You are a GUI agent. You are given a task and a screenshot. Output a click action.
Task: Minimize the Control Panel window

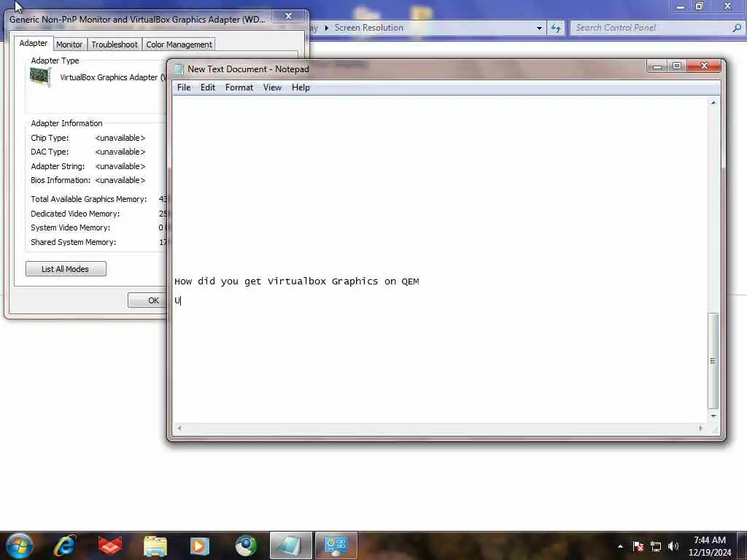coord(680,6)
